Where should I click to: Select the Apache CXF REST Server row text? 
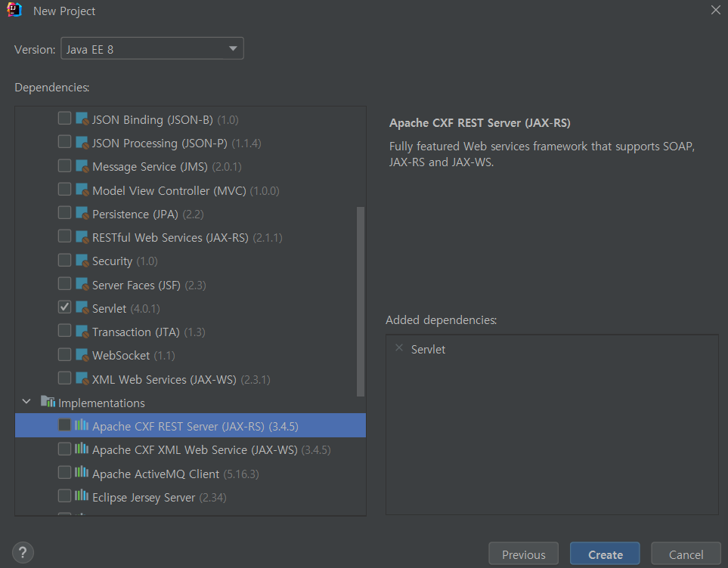(195, 426)
